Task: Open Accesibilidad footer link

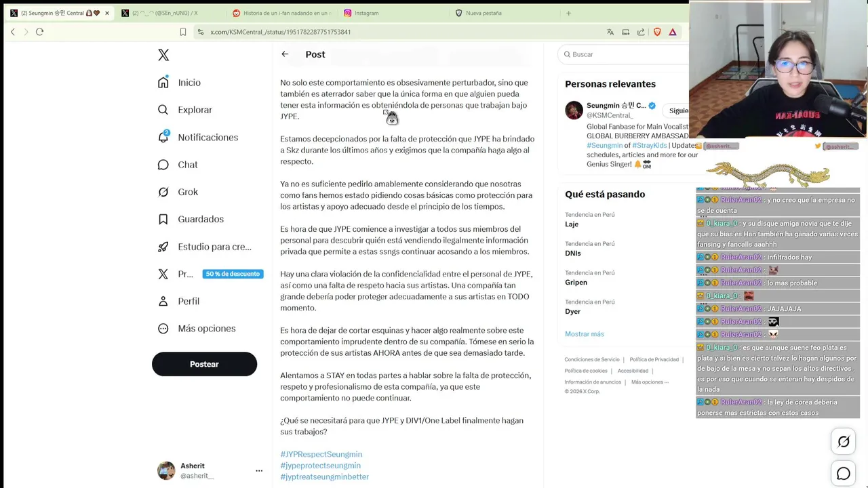Action: pyautogui.click(x=633, y=371)
